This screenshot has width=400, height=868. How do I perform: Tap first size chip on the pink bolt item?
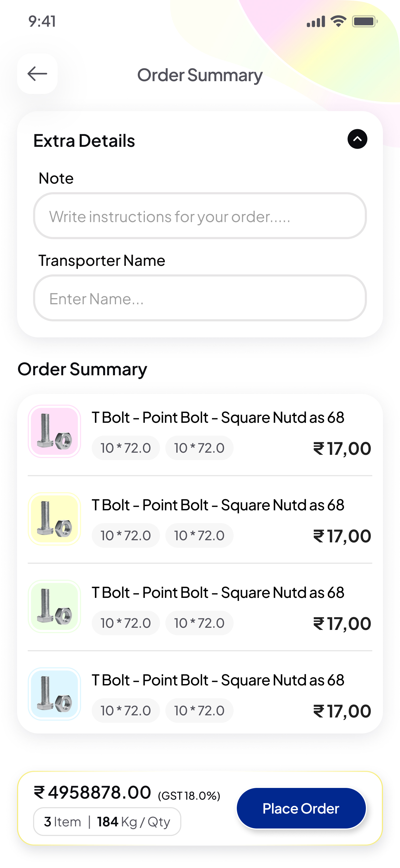(x=126, y=448)
